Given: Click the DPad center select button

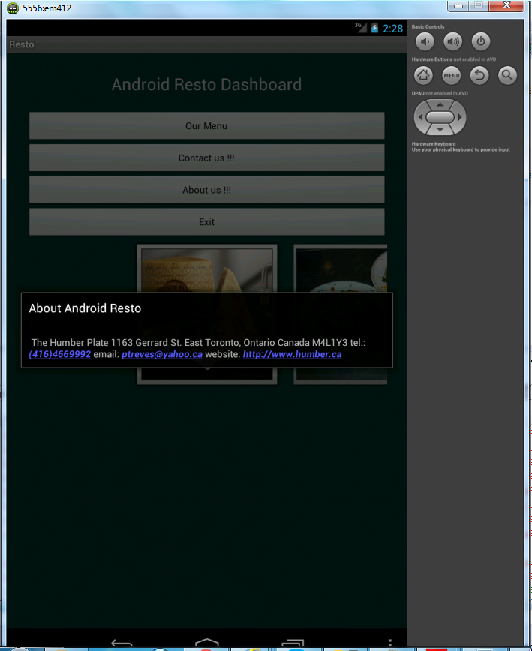Looking at the screenshot, I should click(440, 117).
